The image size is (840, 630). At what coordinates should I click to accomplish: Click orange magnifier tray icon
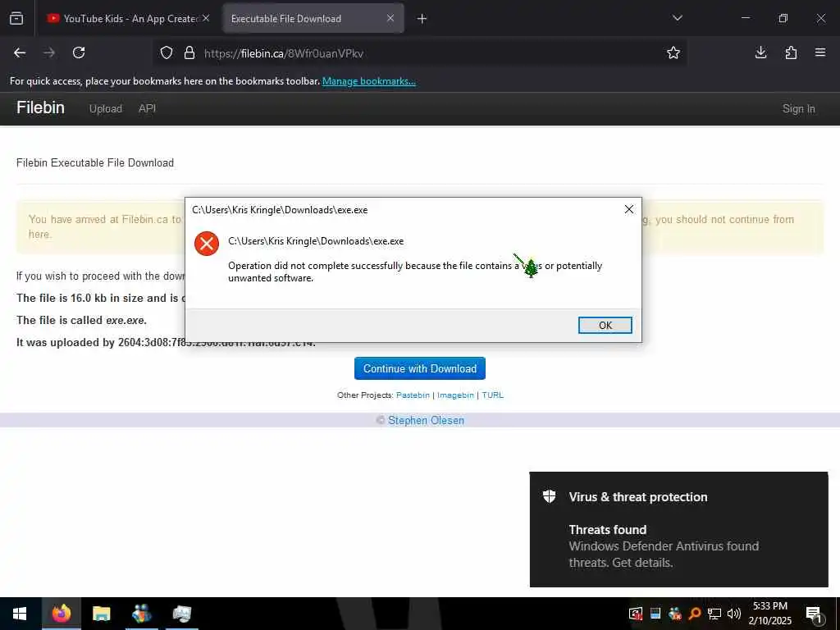click(x=695, y=614)
